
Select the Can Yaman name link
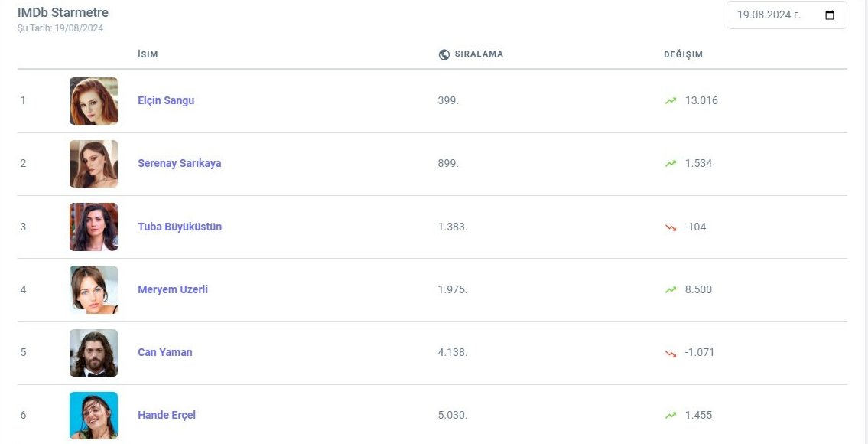pos(165,352)
